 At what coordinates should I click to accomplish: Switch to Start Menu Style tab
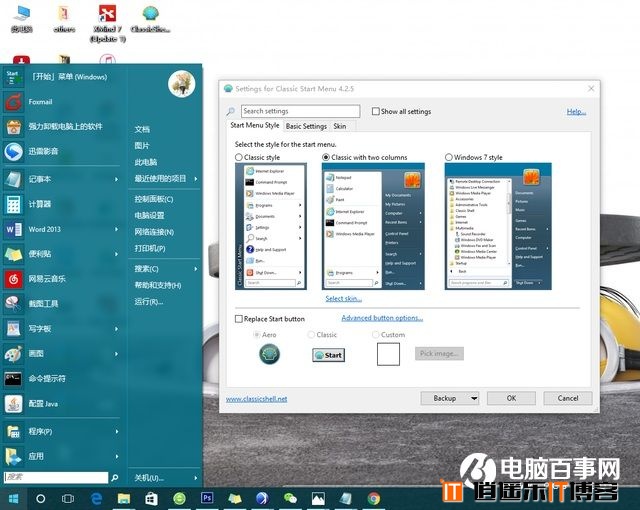click(x=255, y=125)
